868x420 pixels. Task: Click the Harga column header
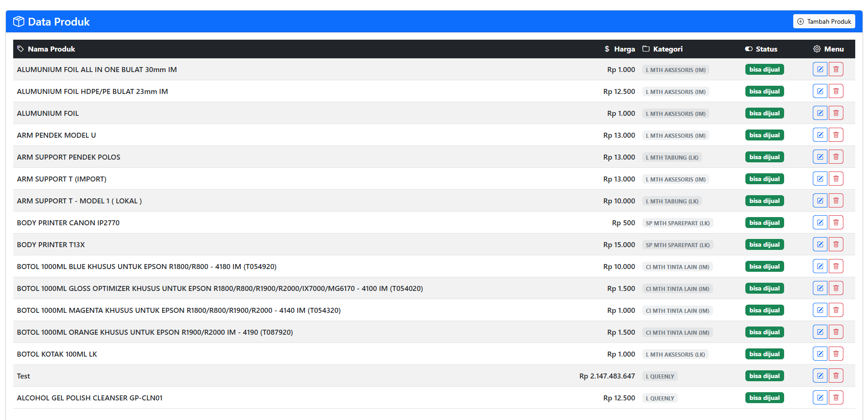[x=624, y=49]
